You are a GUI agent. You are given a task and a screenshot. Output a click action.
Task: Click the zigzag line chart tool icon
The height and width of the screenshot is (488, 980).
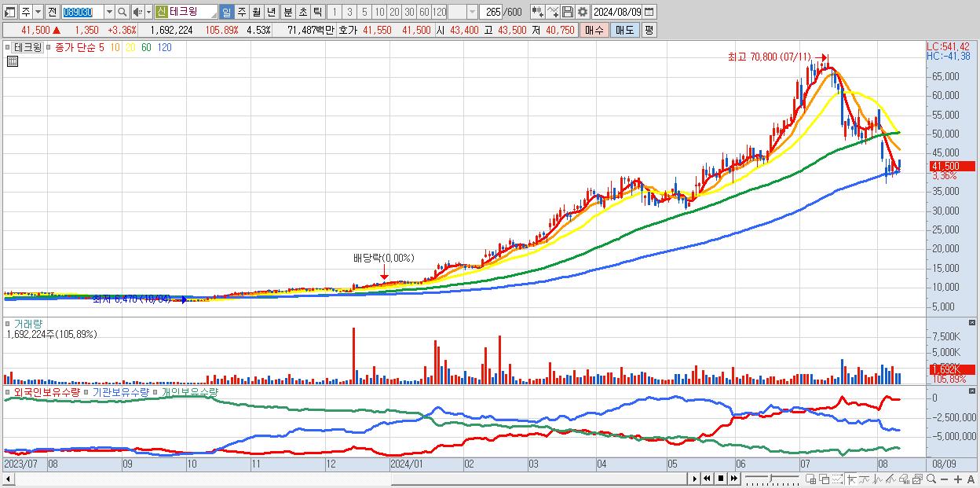865,479
